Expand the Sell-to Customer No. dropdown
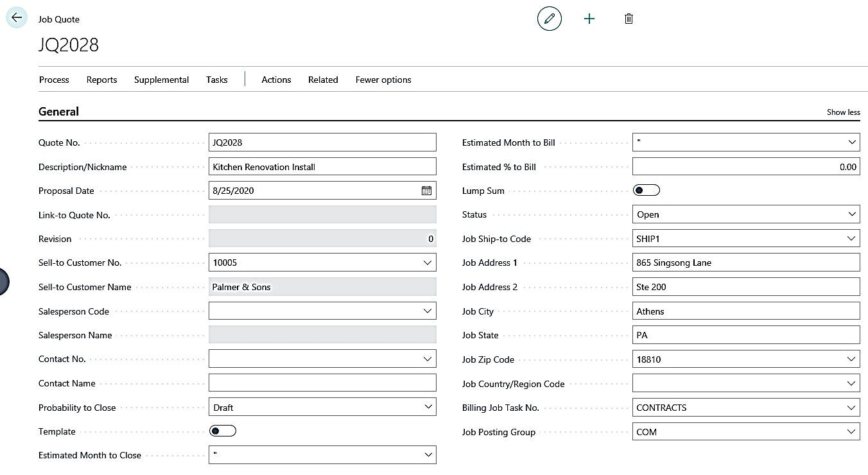The width and height of the screenshot is (868, 475). point(428,263)
